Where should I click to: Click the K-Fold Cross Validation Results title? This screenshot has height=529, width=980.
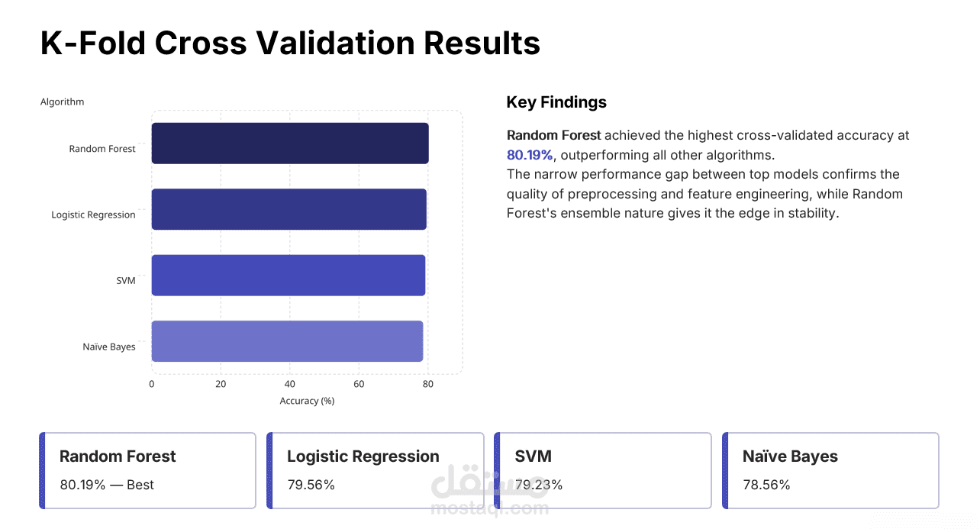click(290, 43)
